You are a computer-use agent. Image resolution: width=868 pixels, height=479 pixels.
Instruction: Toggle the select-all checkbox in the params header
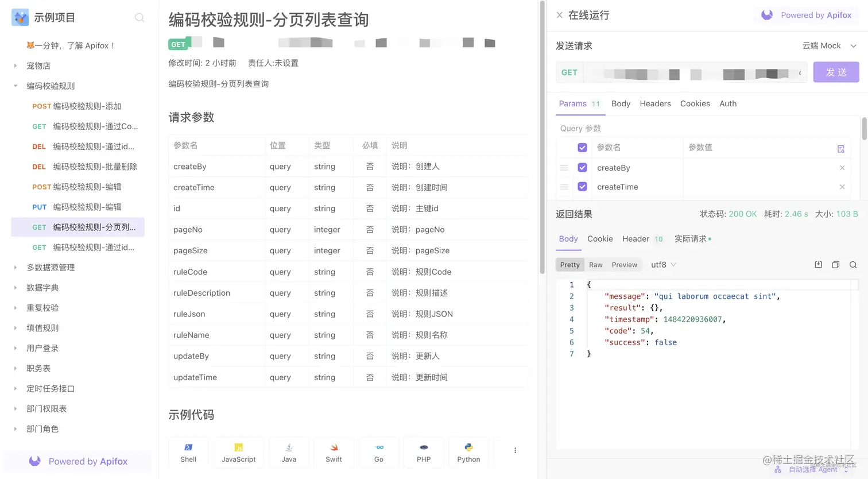point(582,148)
